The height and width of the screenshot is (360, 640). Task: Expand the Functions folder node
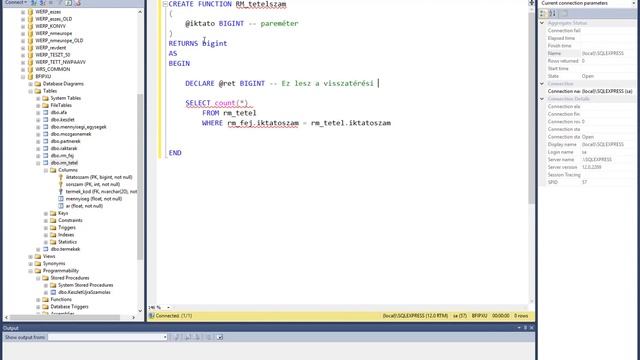[38, 300]
